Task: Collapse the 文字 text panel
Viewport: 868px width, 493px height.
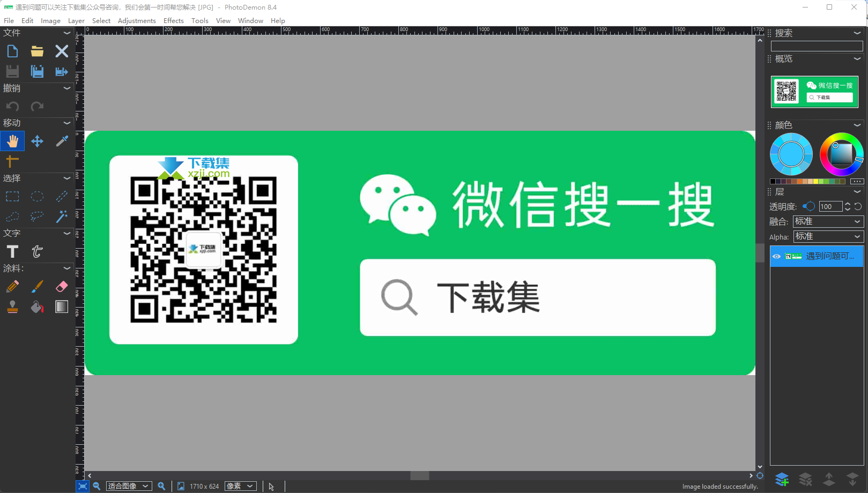Action: 67,233
